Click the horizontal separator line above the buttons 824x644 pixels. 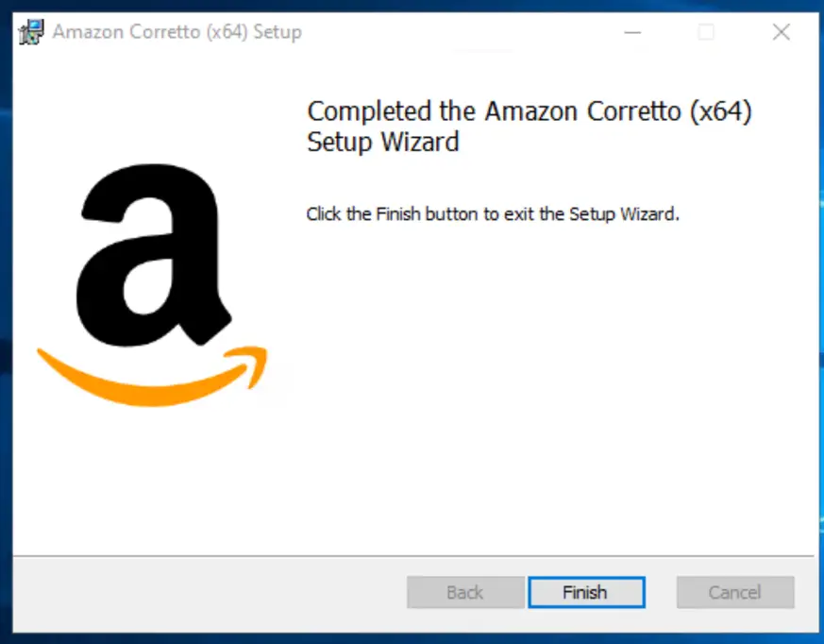pyautogui.click(x=413, y=555)
